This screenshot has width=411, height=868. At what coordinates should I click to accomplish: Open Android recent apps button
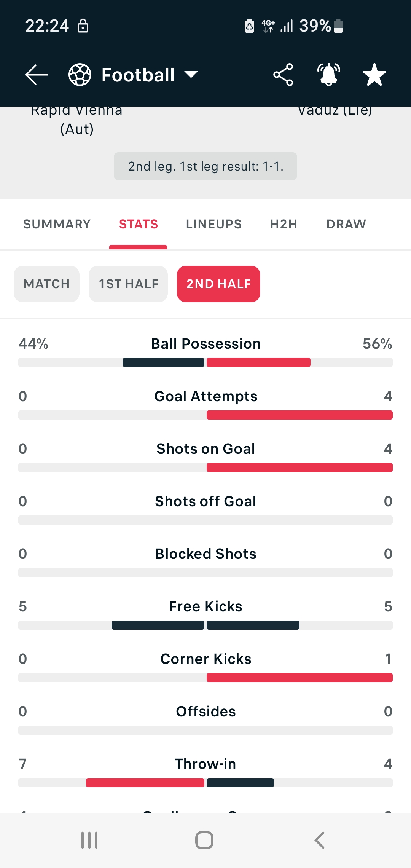coord(89,840)
